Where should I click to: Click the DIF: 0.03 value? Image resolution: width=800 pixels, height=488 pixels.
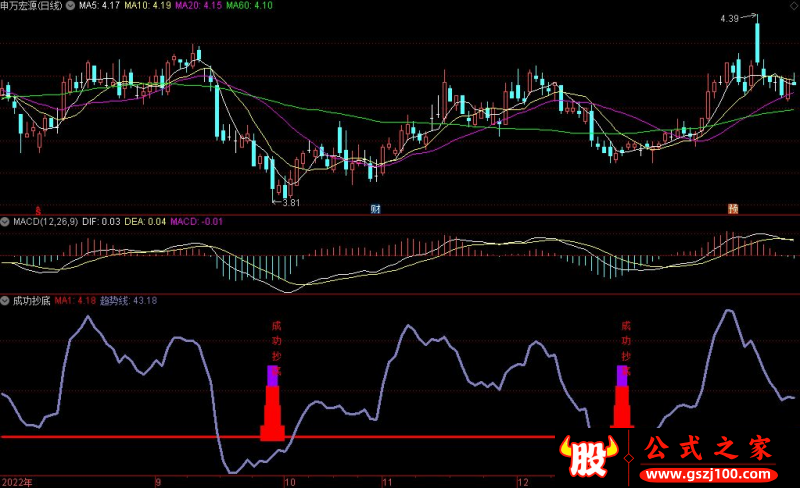(101, 222)
